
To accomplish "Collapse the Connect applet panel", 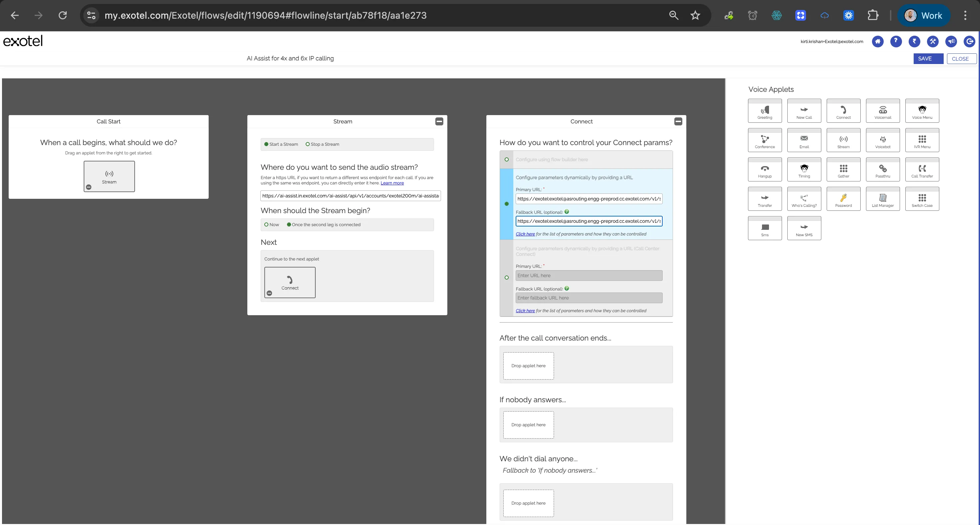I will pos(678,121).
